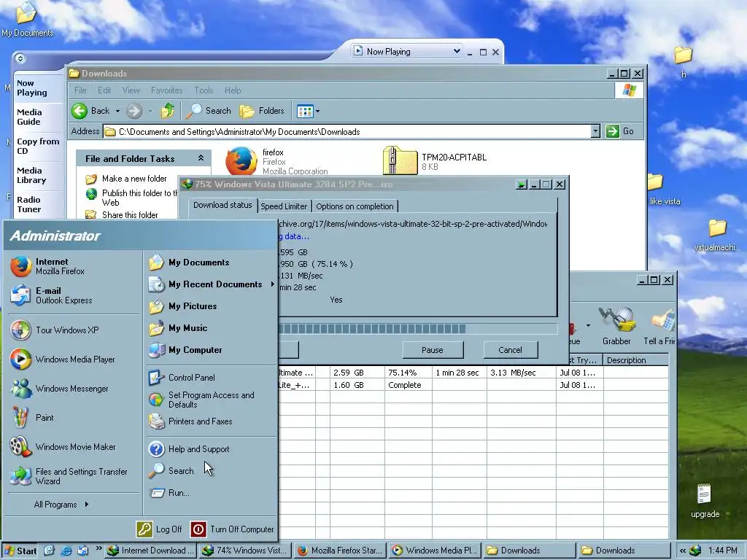Viewport: 747px width, 560px height.
Task: Open the File menu in Downloads window
Action: click(80, 90)
